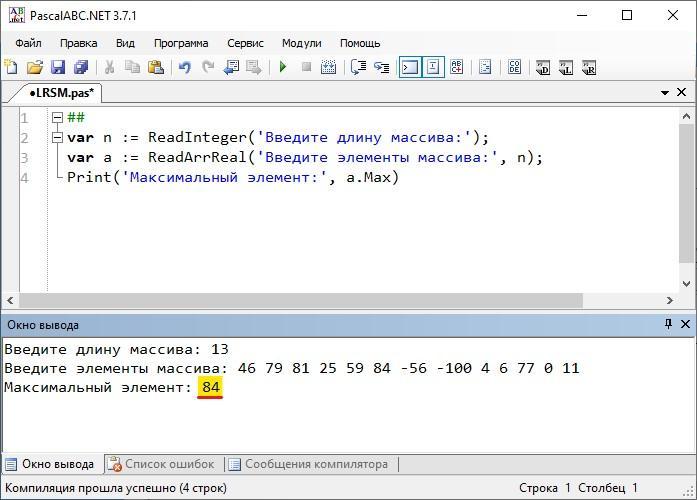Pin the output window panel

tap(668, 325)
